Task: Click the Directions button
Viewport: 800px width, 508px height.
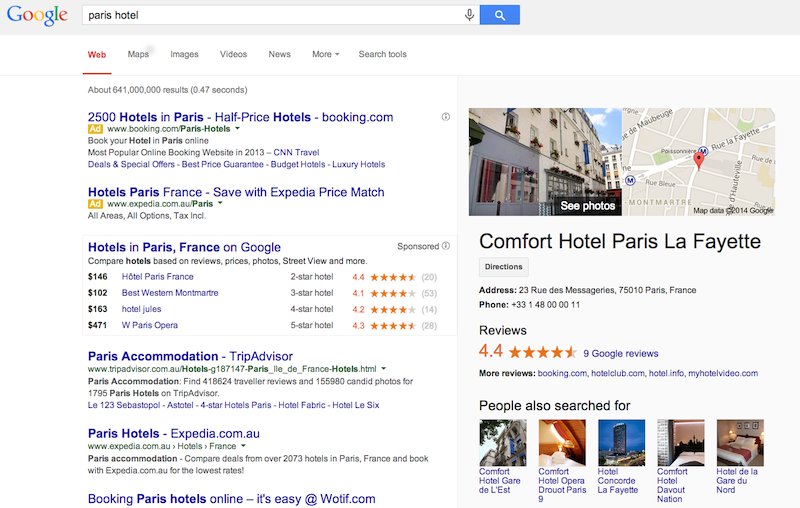Action: (x=504, y=267)
